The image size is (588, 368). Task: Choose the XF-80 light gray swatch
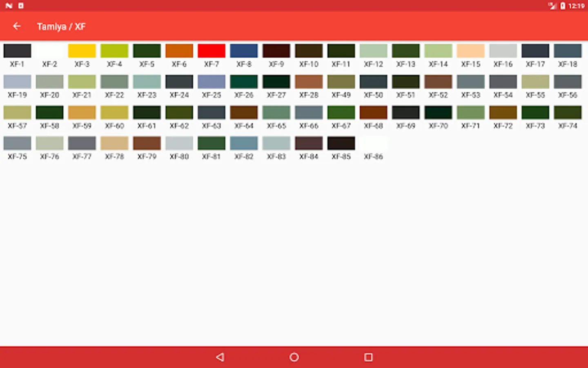pyautogui.click(x=179, y=143)
